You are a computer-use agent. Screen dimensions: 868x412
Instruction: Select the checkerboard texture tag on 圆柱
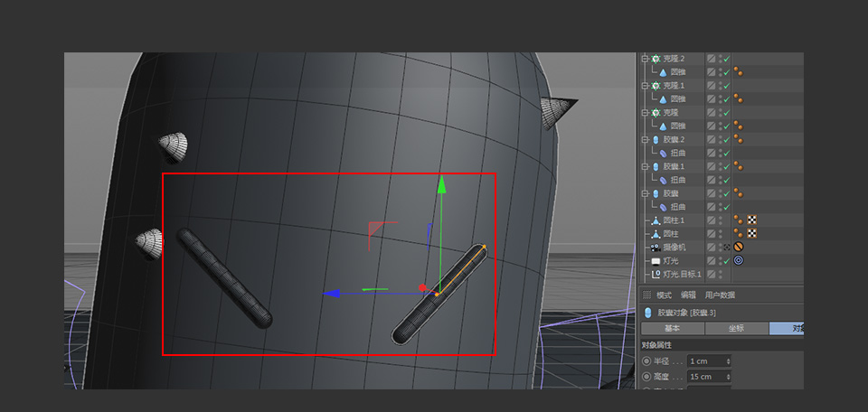[x=751, y=234]
